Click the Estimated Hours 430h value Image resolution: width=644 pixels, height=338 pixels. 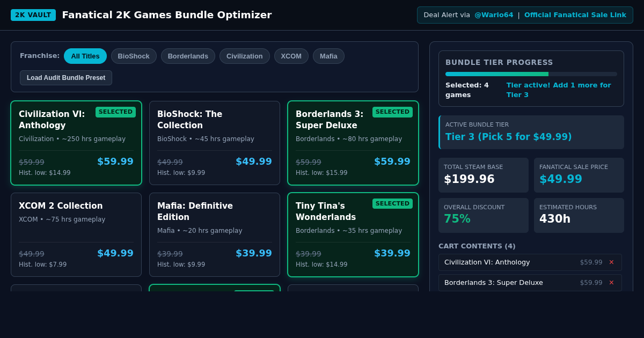[555, 219]
